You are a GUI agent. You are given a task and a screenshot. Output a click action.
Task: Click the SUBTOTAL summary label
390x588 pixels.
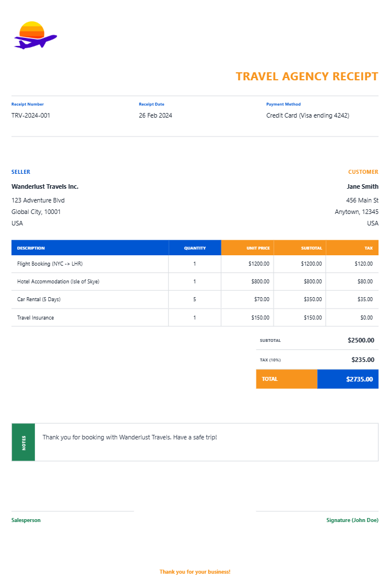click(270, 341)
